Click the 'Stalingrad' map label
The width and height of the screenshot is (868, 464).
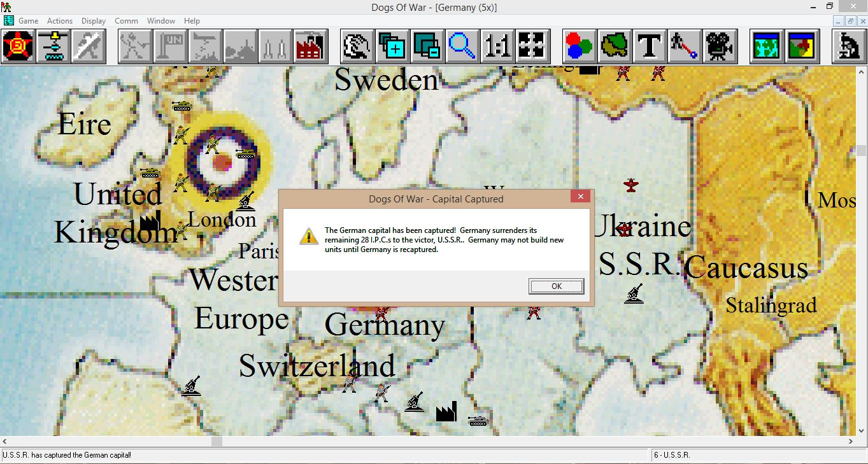pyautogui.click(x=771, y=306)
